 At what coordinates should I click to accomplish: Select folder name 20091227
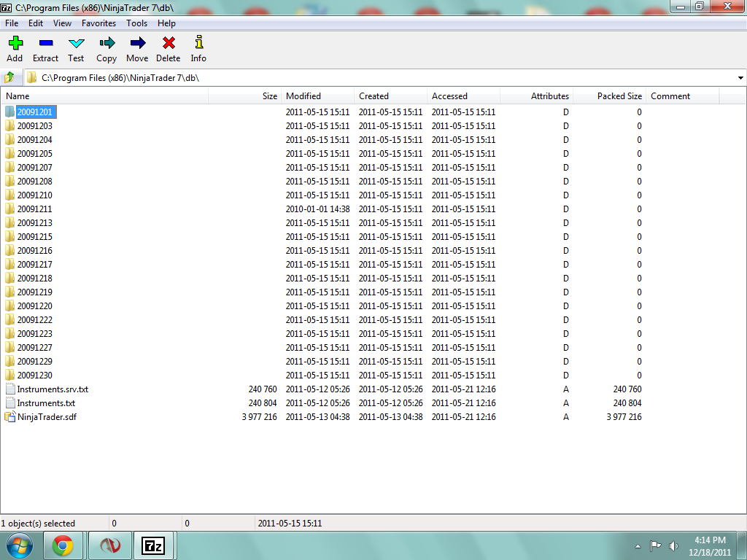tap(35, 347)
